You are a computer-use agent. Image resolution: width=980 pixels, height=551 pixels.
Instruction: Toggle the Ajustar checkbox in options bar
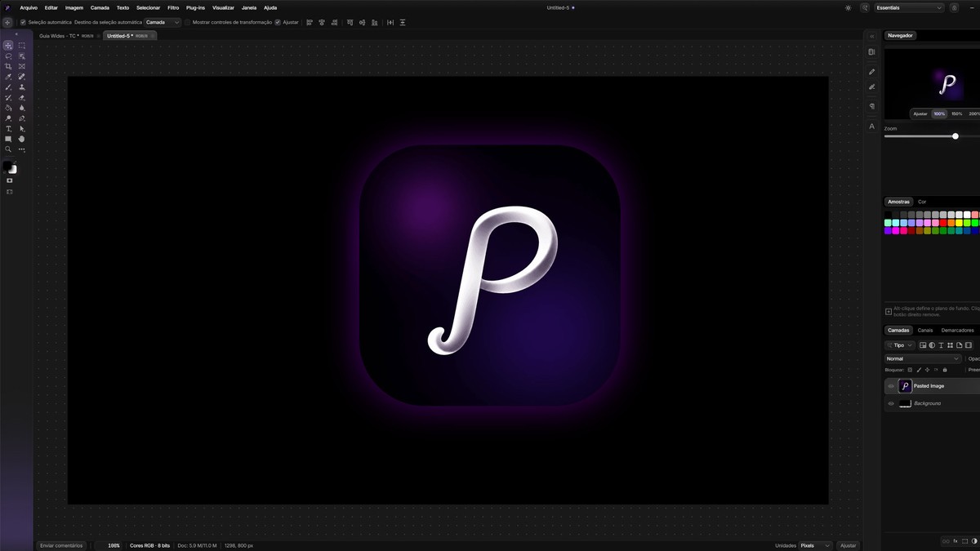(278, 22)
